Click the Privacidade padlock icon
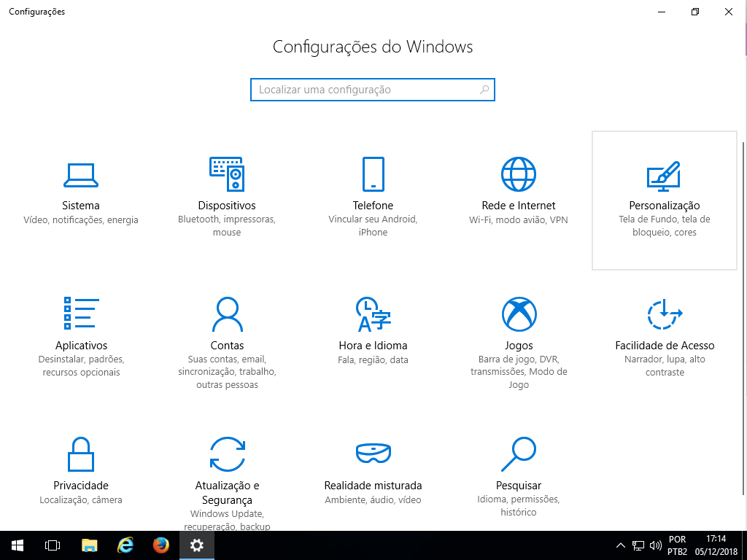 [81, 454]
